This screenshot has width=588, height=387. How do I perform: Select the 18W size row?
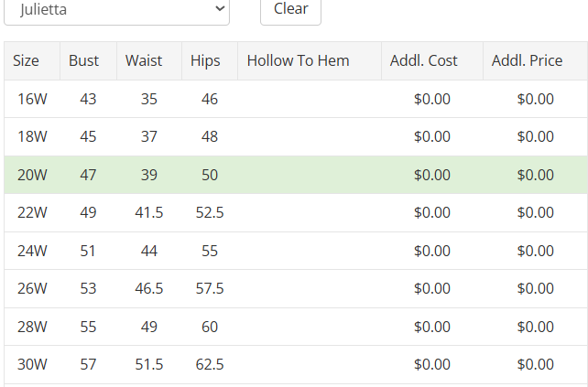click(32, 137)
